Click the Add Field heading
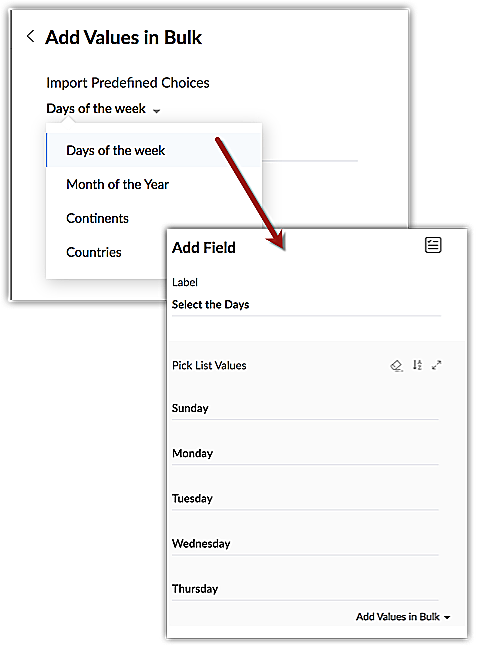The width and height of the screenshot is (484, 650). [203, 247]
